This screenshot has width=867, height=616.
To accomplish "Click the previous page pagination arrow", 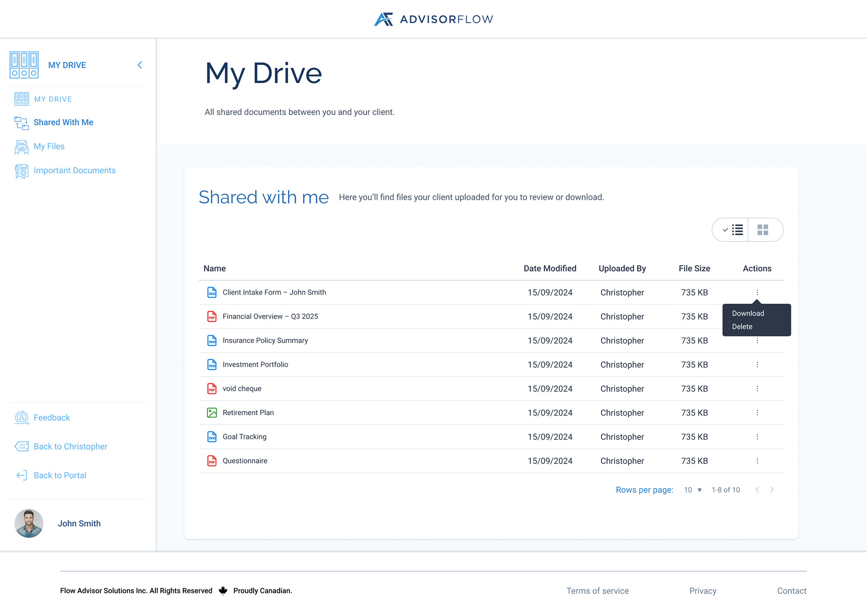I will coord(757,490).
